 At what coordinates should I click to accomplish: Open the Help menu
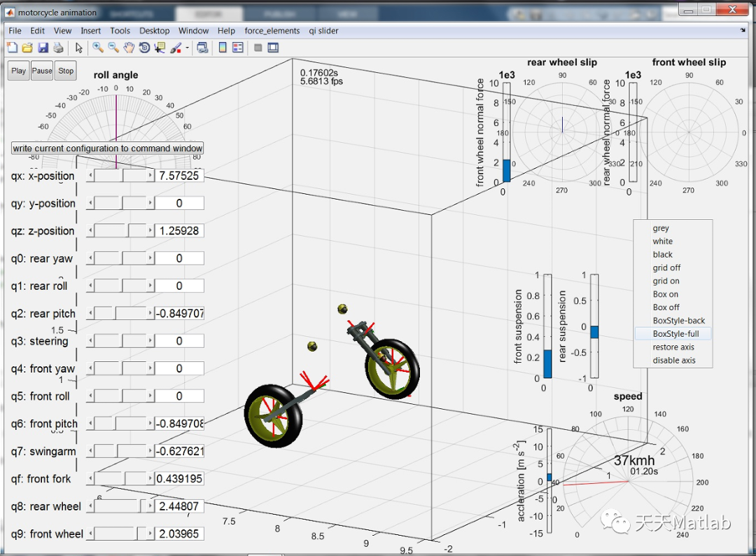(226, 31)
